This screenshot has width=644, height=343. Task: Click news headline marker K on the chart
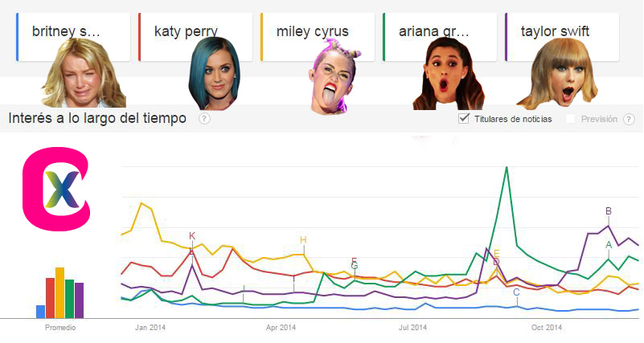click(192, 236)
